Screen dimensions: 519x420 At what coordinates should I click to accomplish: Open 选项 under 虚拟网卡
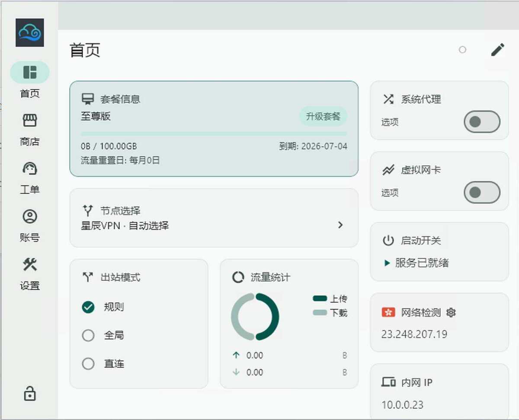click(390, 193)
